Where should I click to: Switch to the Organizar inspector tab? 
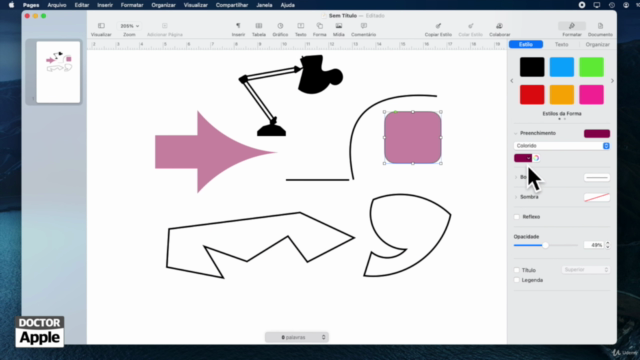(598, 44)
